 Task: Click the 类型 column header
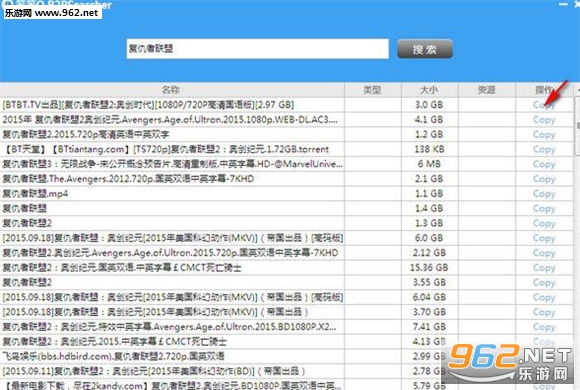(x=372, y=90)
